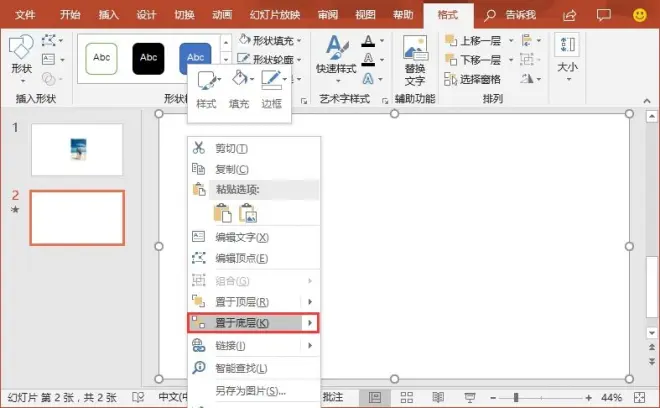Click 批注 in the status bar
Screen dimensions: 660x408
coord(333,397)
